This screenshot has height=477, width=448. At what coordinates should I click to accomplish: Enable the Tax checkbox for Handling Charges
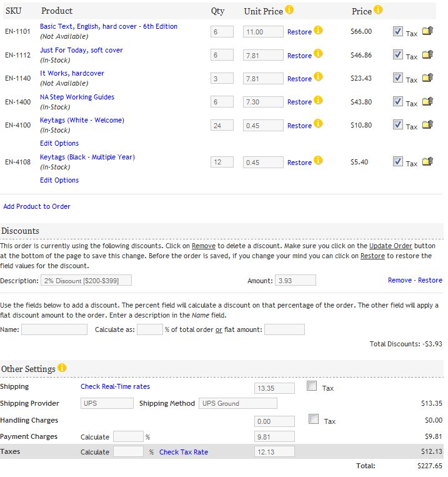(314, 419)
